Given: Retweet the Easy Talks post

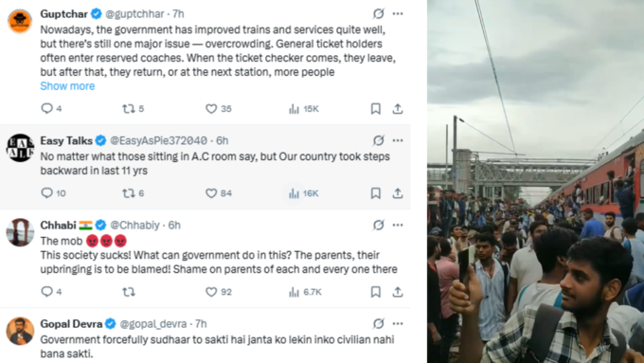Looking at the screenshot, I should click(134, 193).
